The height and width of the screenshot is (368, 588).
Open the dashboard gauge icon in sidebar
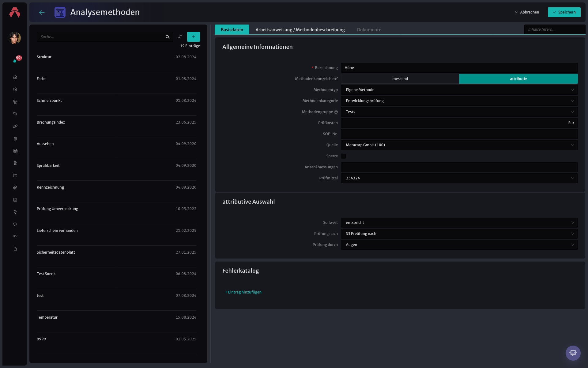[15, 90]
